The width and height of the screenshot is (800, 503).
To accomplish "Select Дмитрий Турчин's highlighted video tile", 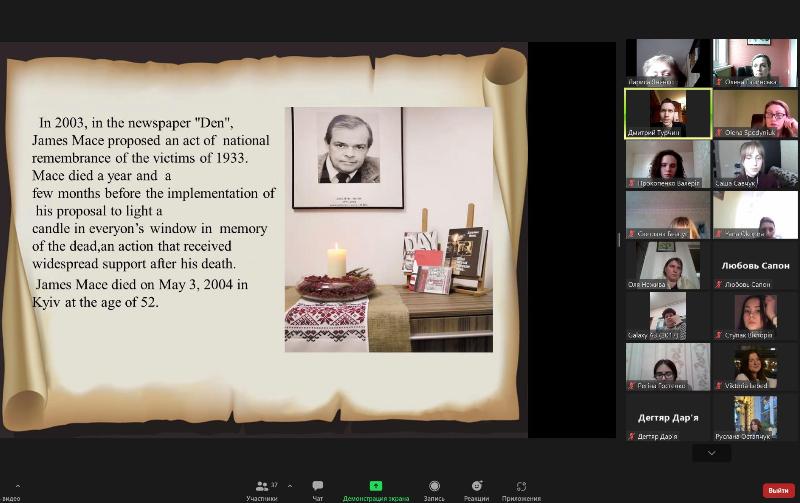I will (668, 113).
